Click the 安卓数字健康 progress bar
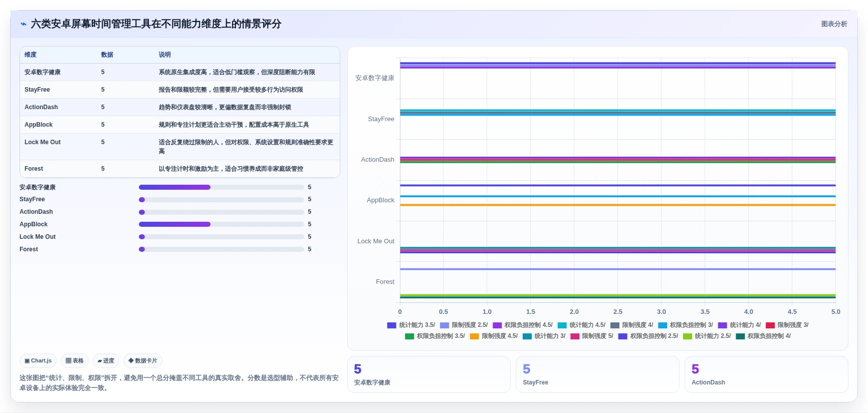 point(222,187)
